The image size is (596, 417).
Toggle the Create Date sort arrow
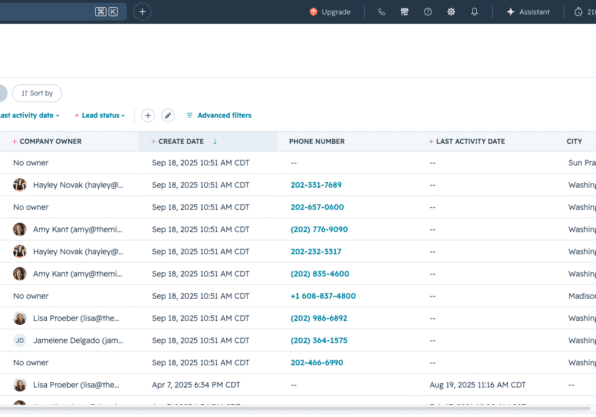click(215, 141)
